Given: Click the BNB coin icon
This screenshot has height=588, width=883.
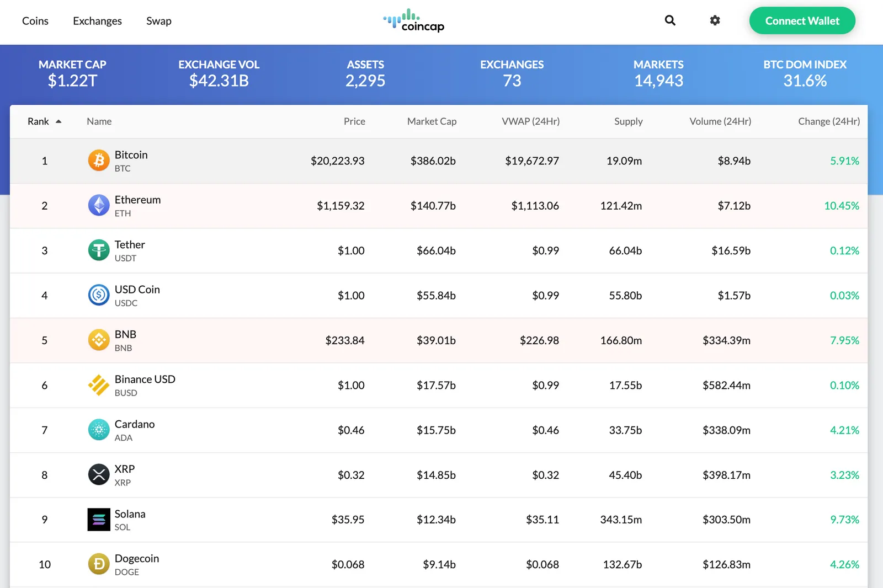Looking at the screenshot, I should [x=99, y=340].
